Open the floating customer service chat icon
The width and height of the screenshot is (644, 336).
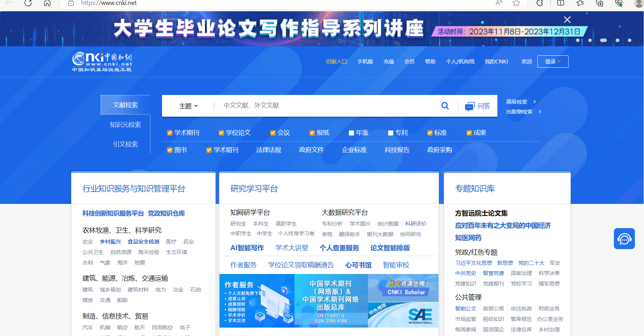click(624, 239)
